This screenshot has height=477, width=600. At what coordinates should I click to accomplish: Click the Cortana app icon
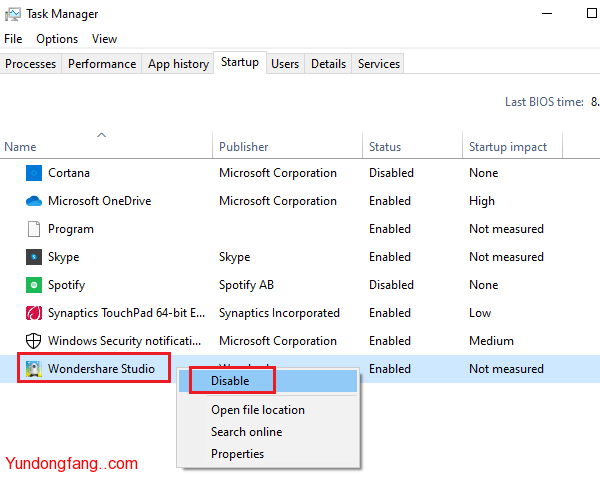pos(34,173)
